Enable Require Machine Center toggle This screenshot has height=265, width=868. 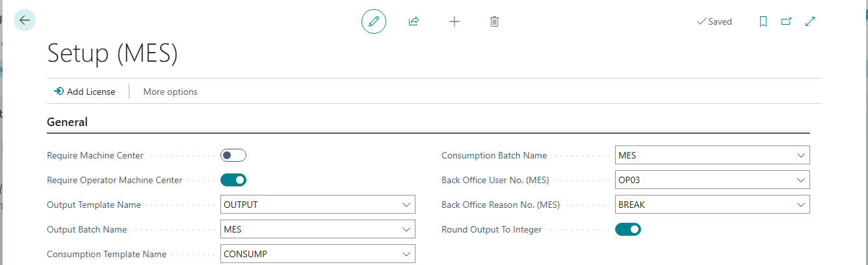tap(233, 155)
